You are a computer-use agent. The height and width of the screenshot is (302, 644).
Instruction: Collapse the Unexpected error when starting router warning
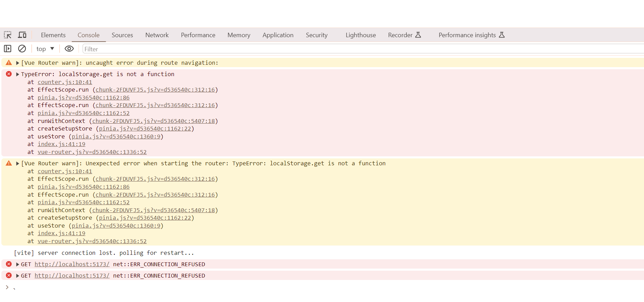(x=18, y=164)
